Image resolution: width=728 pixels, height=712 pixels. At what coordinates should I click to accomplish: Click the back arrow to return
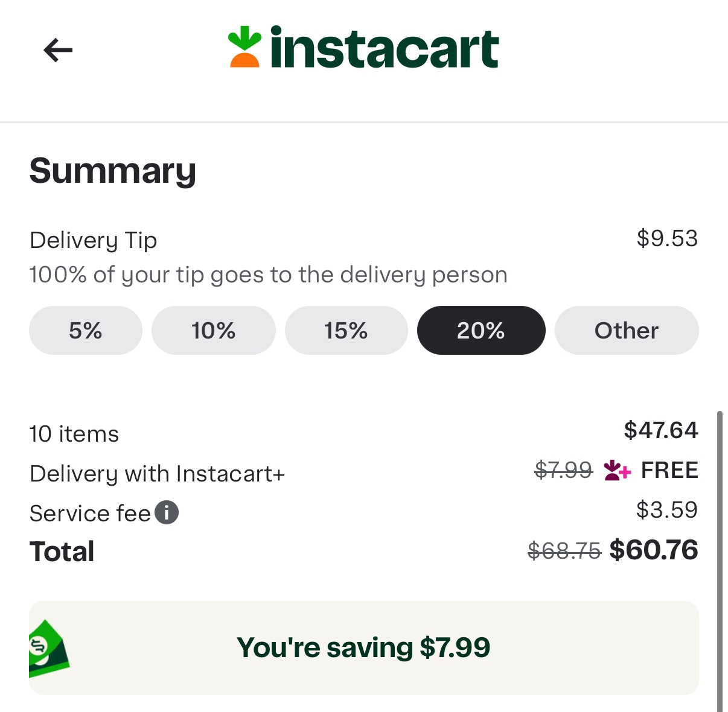[58, 51]
